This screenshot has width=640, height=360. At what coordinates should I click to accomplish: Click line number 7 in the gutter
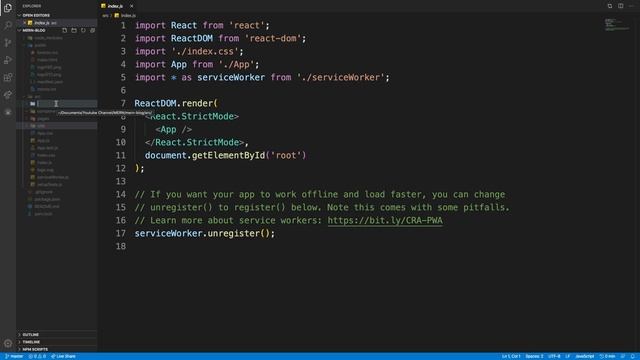123,103
